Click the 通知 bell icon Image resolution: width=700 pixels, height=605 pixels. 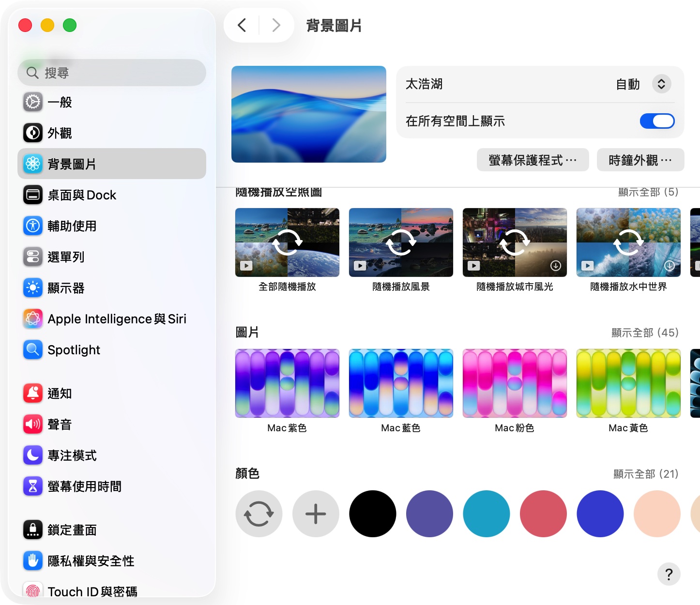(x=33, y=393)
